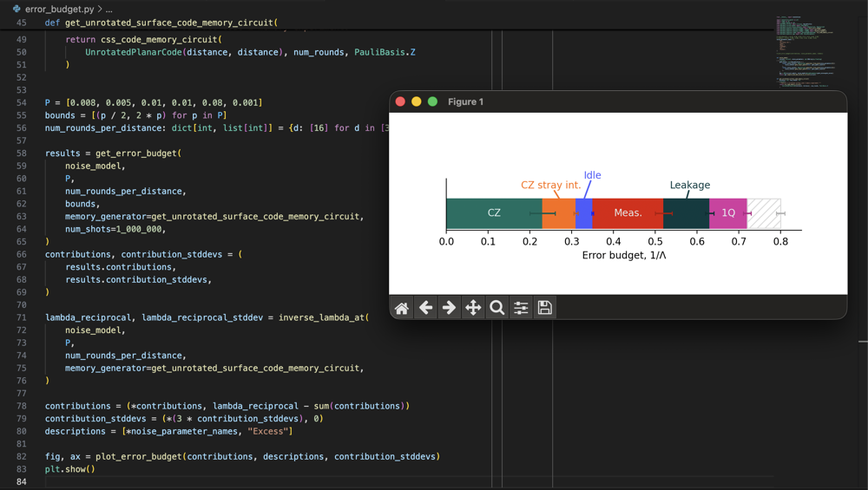Image resolution: width=868 pixels, height=490 pixels.
Task: Save the figure with the floppy disk icon
Action: coord(545,308)
